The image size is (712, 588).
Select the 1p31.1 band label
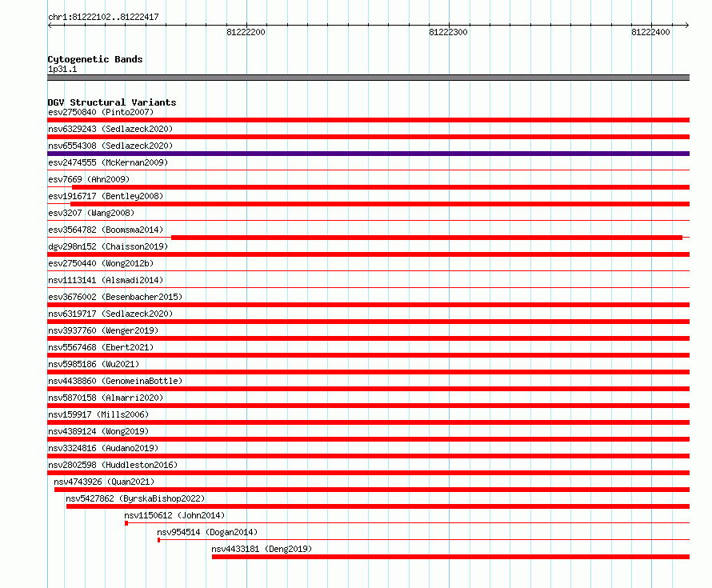pyautogui.click(x=62, y=69)
